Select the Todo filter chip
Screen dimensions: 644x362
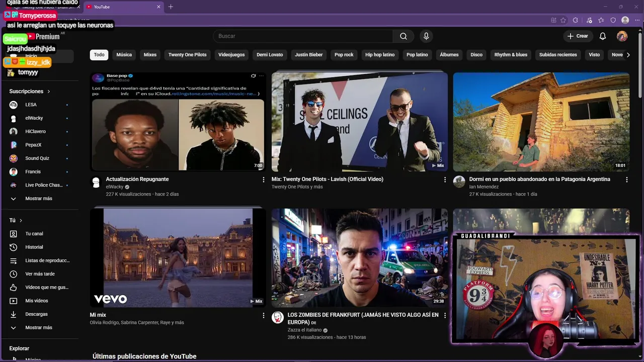[99, 55]
